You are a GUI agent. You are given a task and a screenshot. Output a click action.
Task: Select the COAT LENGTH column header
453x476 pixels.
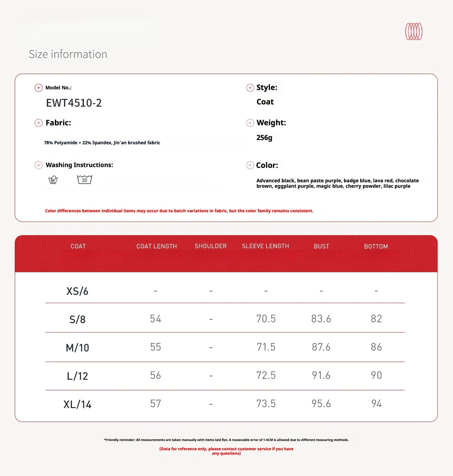click(156, 246)
